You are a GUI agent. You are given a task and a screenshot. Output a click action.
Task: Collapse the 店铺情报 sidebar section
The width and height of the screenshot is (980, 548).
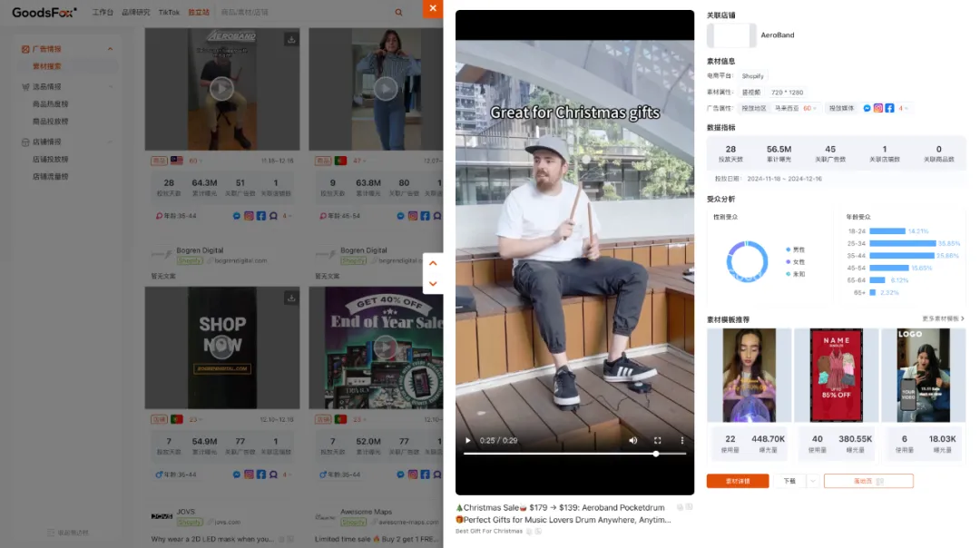(110, 142)
